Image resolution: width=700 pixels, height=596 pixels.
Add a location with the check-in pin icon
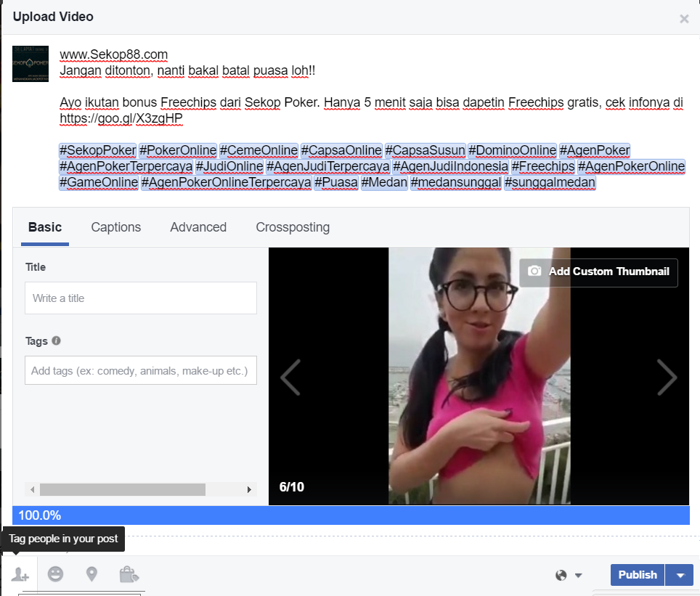tap(91, 574)
